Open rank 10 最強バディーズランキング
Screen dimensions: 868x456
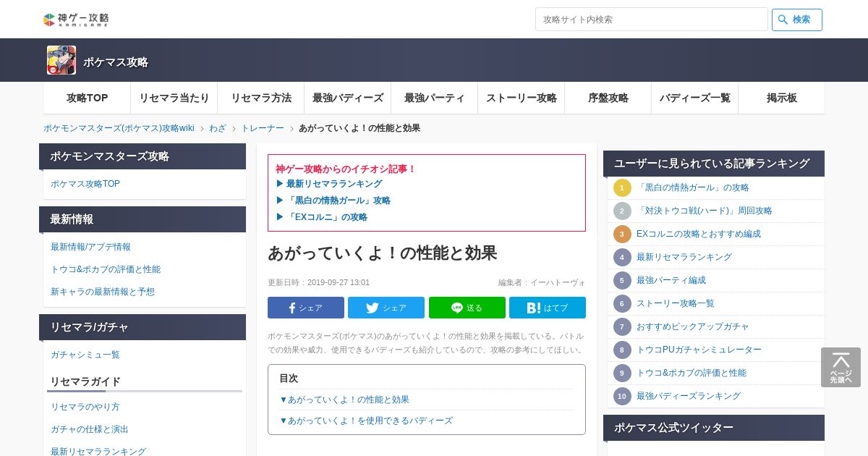689,396
